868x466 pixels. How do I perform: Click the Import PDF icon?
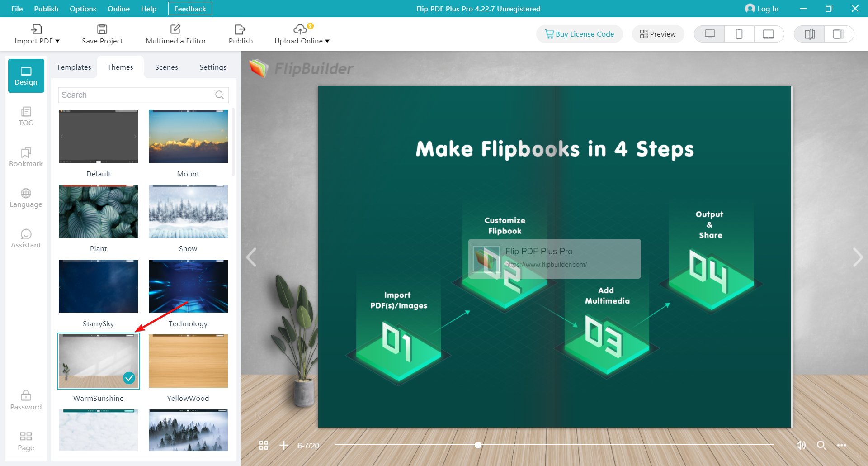pos(36,29)
